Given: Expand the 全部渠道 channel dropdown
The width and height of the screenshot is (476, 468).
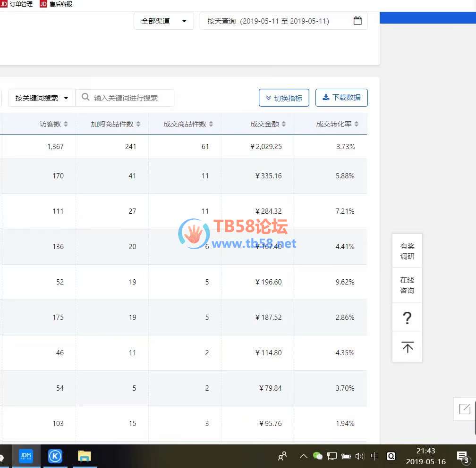Looking at the screenshot, I should 164,21.
